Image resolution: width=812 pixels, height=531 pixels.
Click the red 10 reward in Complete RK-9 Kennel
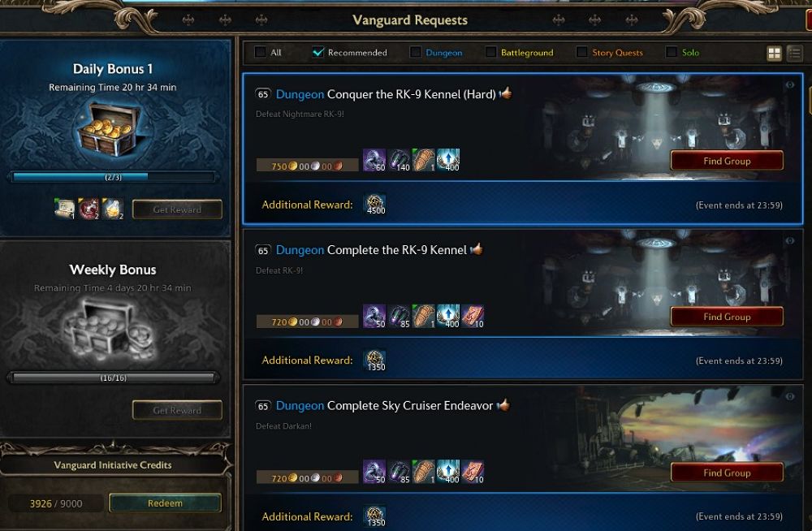(473, 316)
